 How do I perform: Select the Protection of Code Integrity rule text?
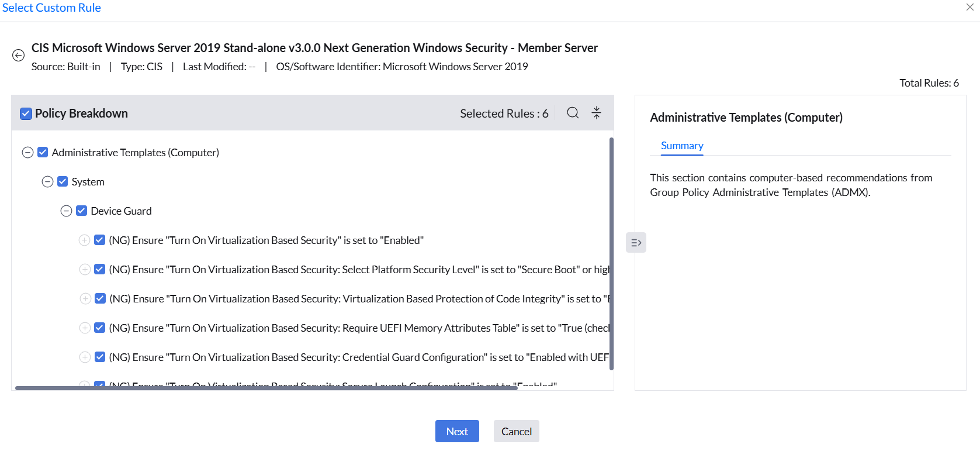point(359,298)
